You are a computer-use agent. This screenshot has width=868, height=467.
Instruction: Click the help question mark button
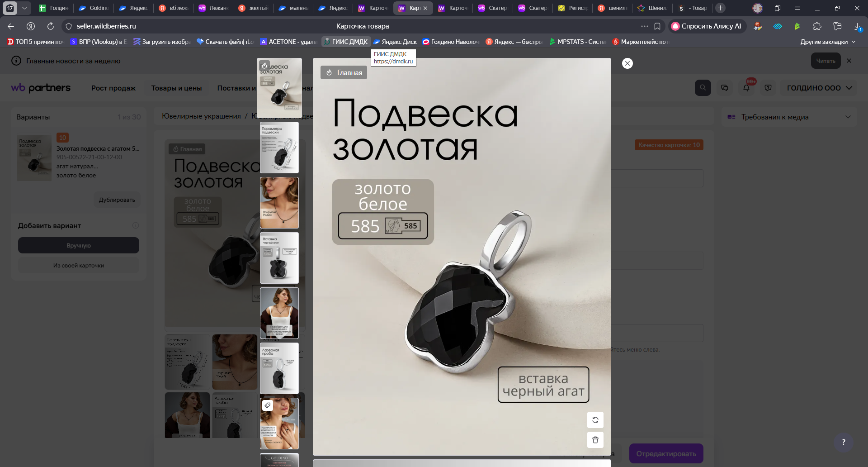pyautogui.click(x=843, y=442)
